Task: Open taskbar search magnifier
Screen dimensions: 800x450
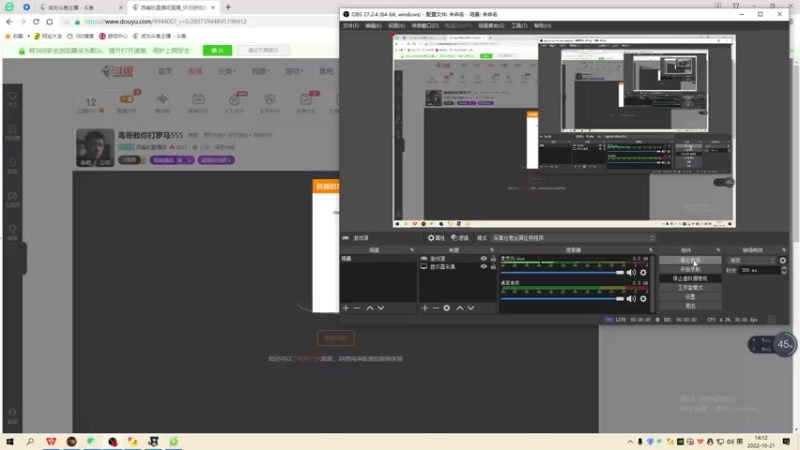Action: (x=30, y=441)
